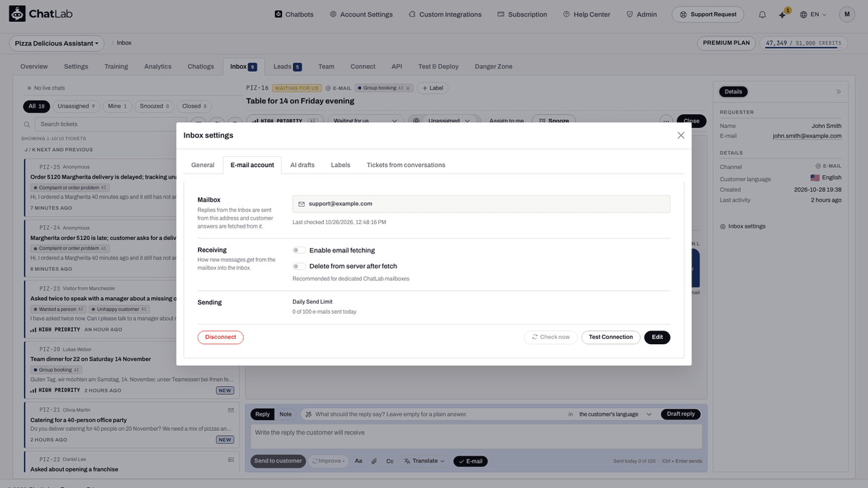Screen dimensions: 868x488
Task: Click the Premium Plan badge
Action: coord(727,43)
